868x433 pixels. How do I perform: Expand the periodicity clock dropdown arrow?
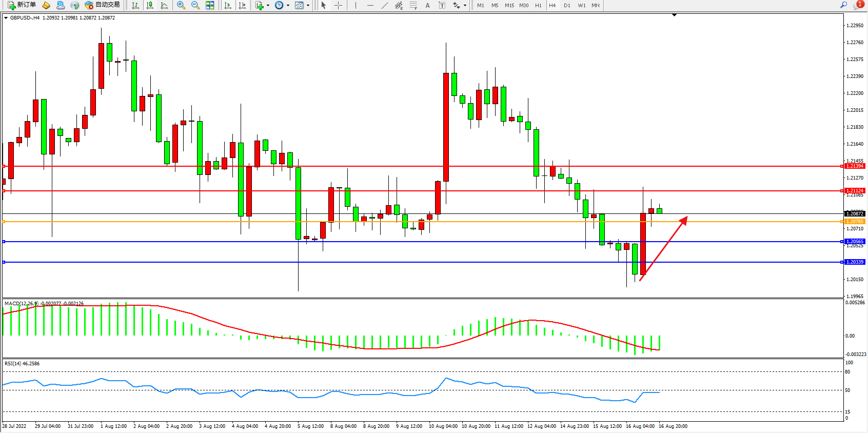pos(288,5)
